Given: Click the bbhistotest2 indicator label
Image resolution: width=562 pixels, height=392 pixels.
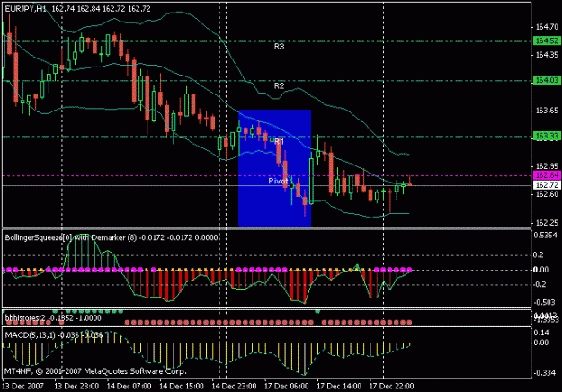Looking at the screenshot, I should [53, 318].
